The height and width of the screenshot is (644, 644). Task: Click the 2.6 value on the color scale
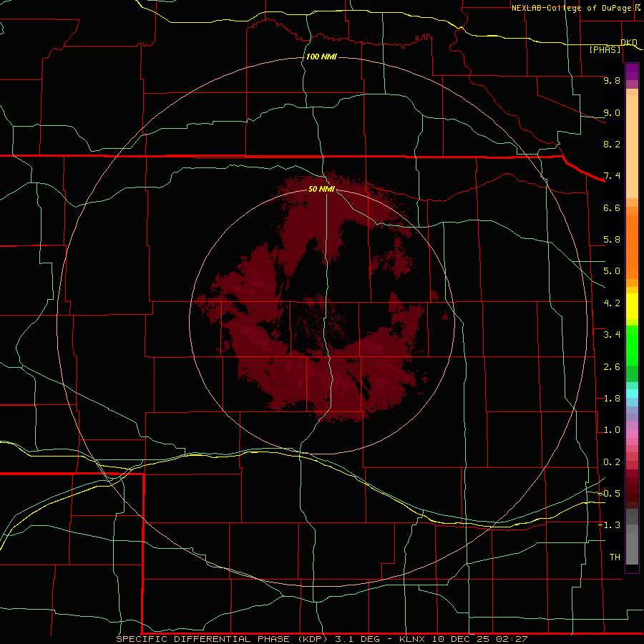click(612, 367)
